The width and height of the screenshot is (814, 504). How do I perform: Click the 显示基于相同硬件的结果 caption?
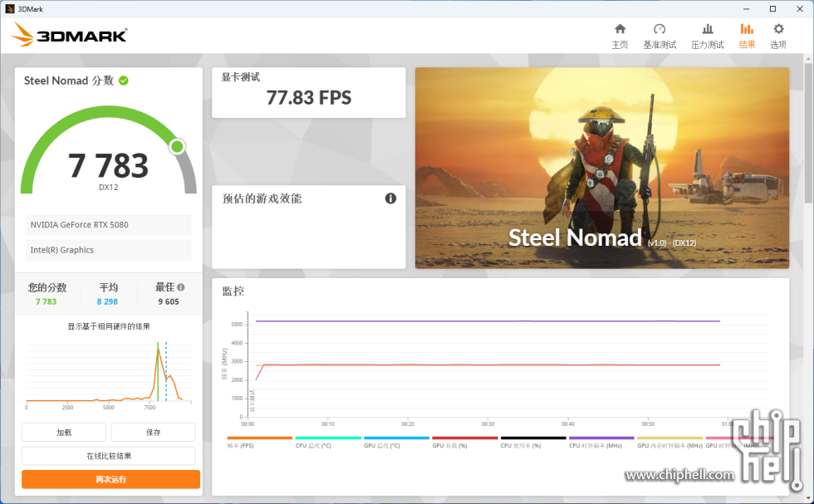pos(109,326)
